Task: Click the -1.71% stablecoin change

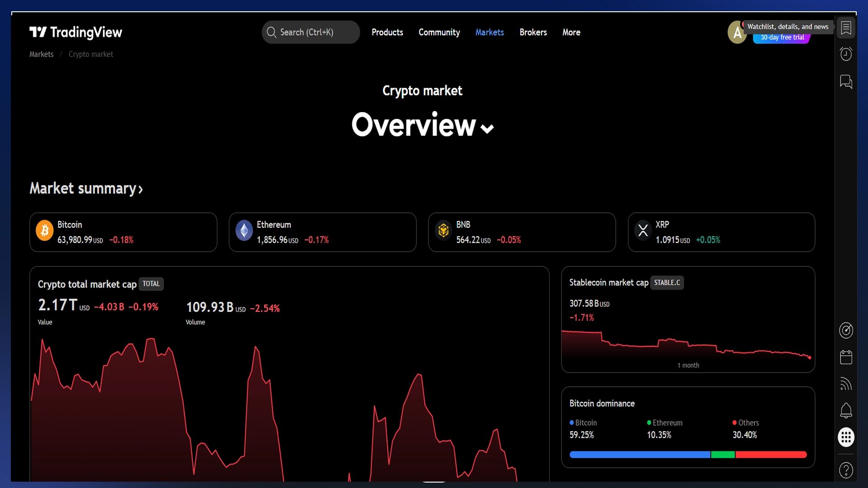Action: click(582, 318)
